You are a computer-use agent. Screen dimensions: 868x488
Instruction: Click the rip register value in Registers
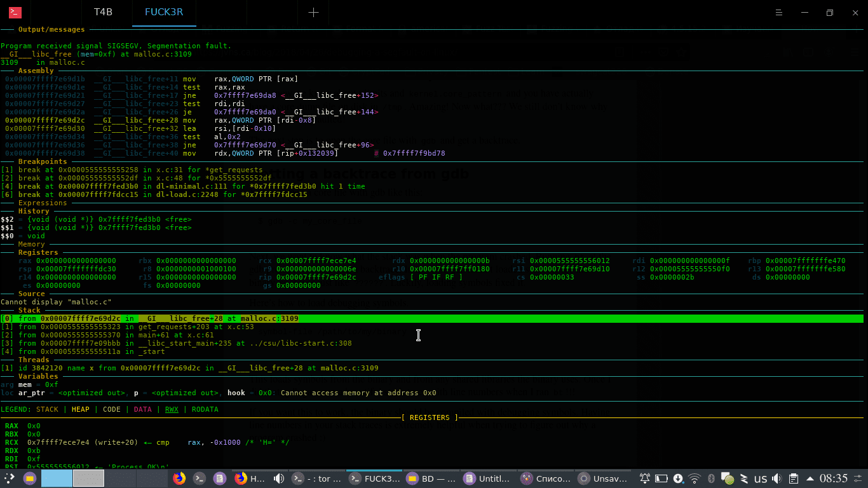tap(316, 277)
